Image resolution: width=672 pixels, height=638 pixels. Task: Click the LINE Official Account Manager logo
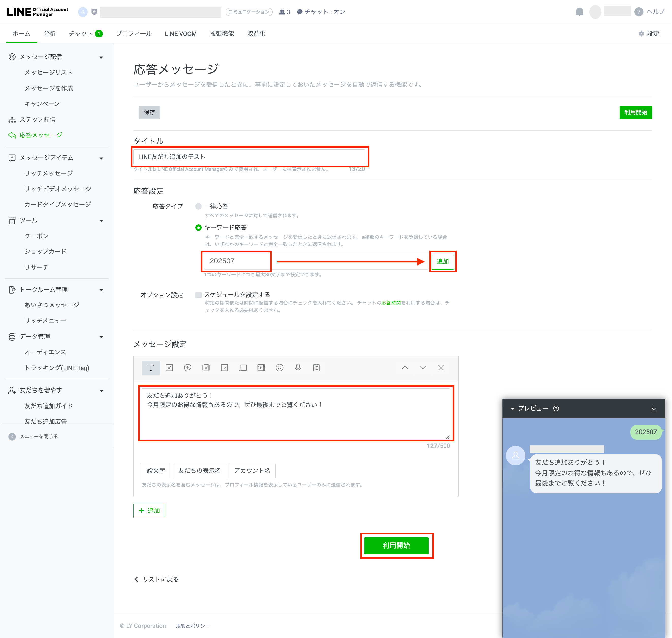tap(37, 12)
